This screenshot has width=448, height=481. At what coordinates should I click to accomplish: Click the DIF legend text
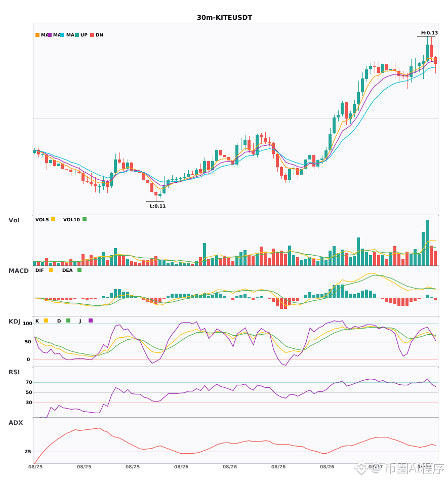pyautogui.click(x=39, y=270)
